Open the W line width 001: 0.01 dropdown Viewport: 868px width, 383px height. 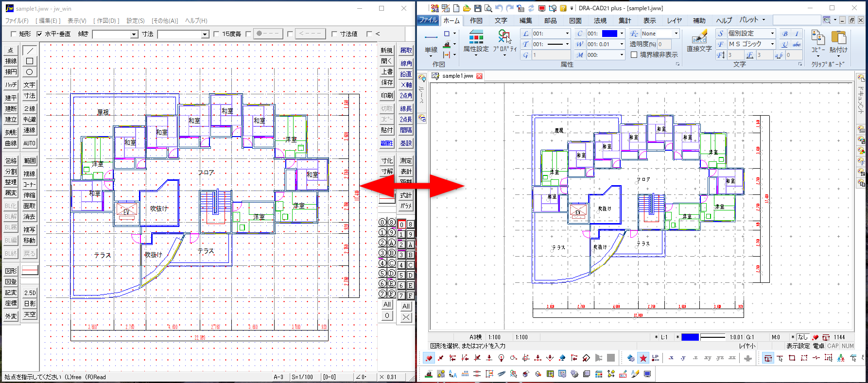[622, 44]
